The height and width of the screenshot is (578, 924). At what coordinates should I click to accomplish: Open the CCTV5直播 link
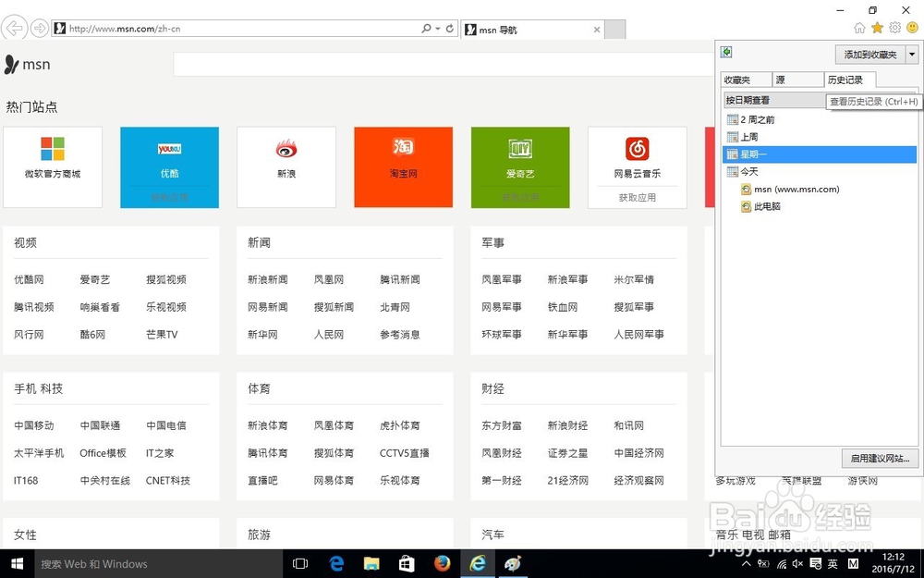click(x=405, y=453)
